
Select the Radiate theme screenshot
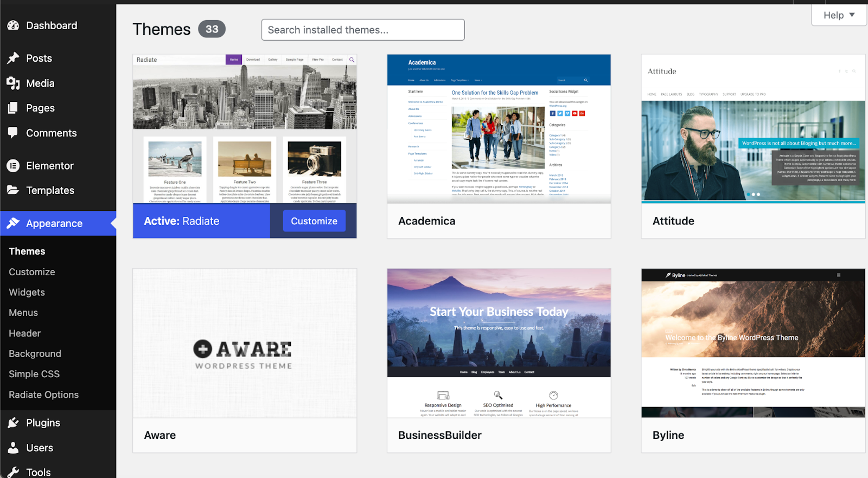click(x=245, y=129)
